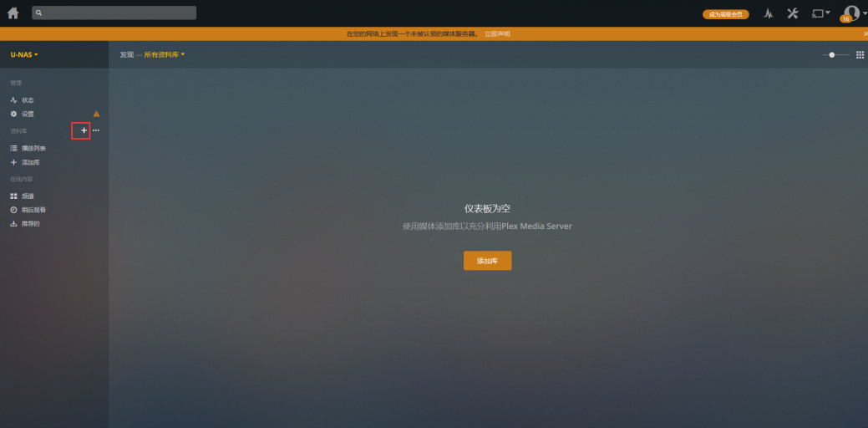Open the three-dots menu beside 资料库

click(x=96, y=130)
